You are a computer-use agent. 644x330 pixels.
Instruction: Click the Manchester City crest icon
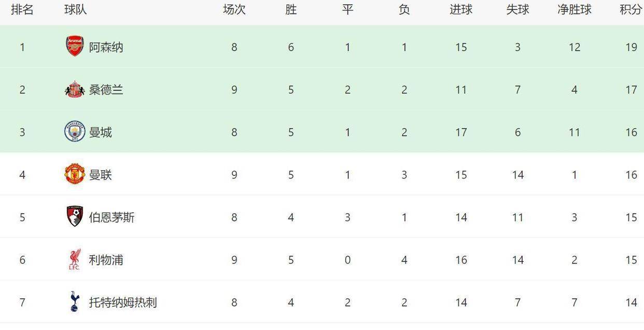pos(75,132)
